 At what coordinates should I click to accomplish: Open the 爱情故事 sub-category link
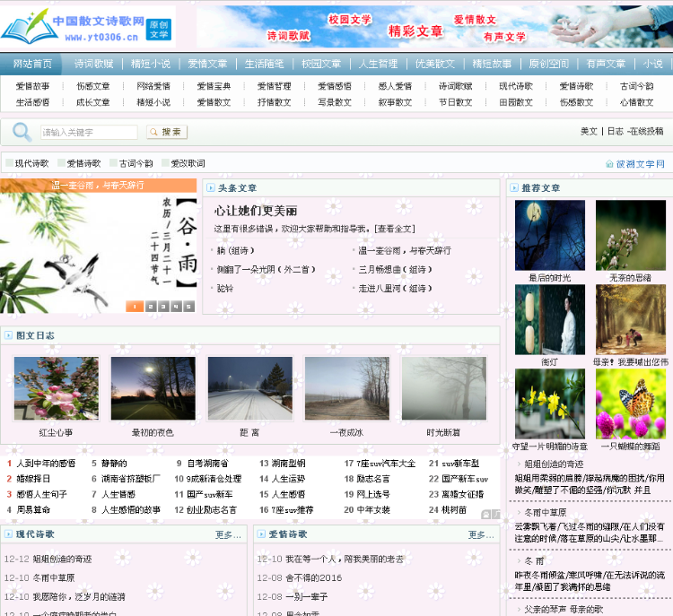(32, 86)
